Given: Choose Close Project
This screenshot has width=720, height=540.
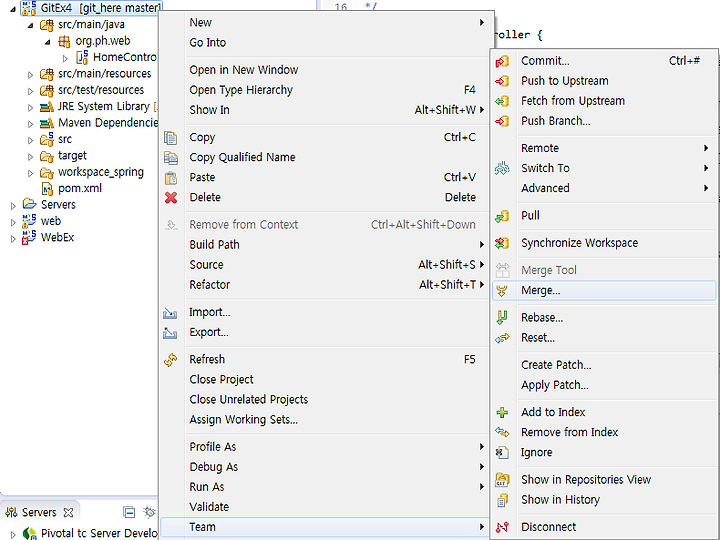Looking at the screenshot, I should pyautogui.click(x=324, y=380).
